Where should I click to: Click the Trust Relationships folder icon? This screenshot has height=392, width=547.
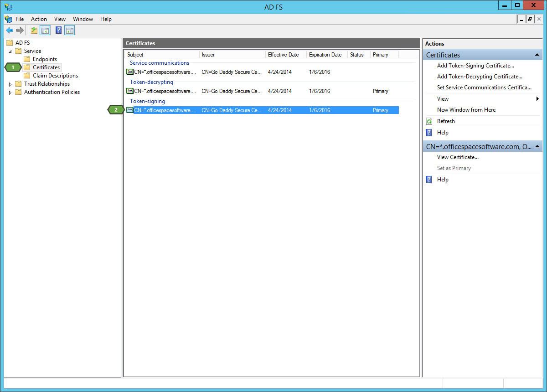(x=18, y=84)
